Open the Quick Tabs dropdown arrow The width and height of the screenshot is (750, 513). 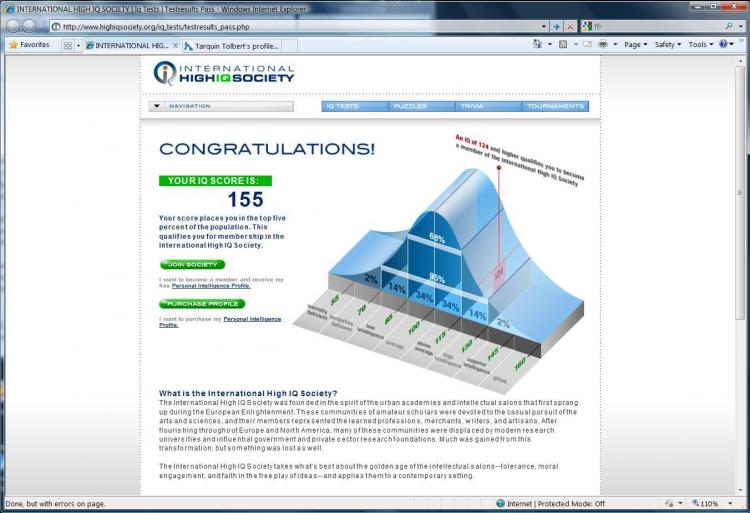pos(78,45)
